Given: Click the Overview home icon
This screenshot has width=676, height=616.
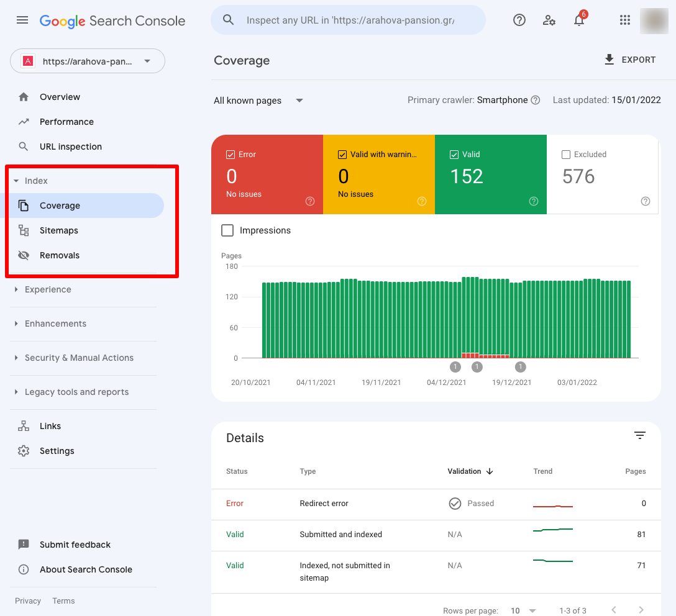Looking at the screenshot, I should (x=24, y=97).
